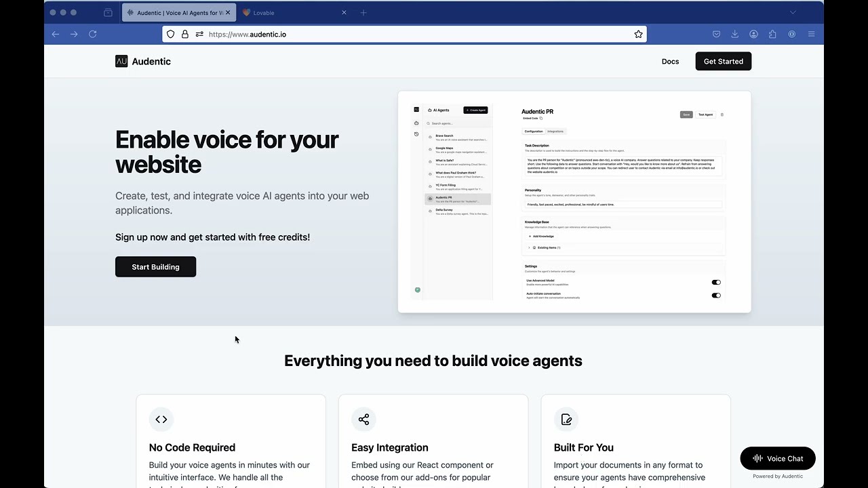
Task: Click the document edit icon on Built For You
Action: pos(566,420)
